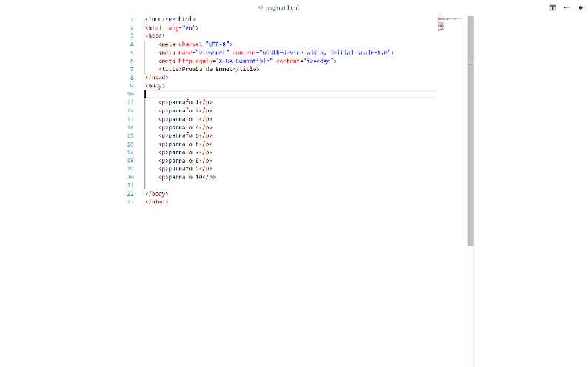This screenshot has height=367, width=588.
Task: Click the "parrafo 2" paragraph line
Action: coord(185,110)
